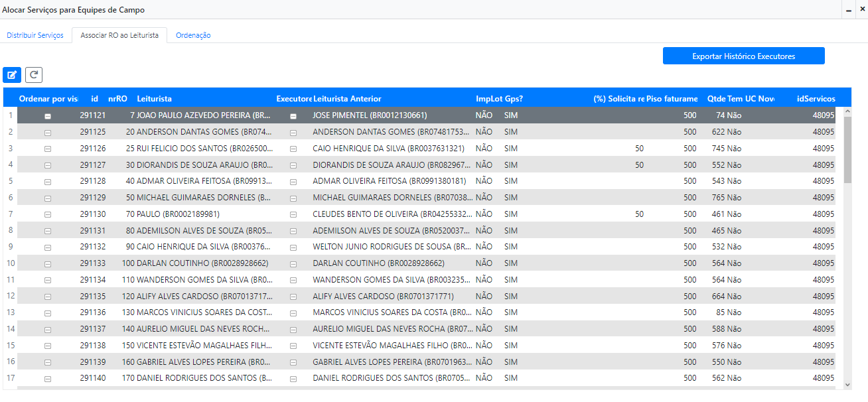This screenshot has height=402, width=868.
Task: Check 'Ordenar por visita' for Darlan Coutinho
Action: tap(47, 263)
